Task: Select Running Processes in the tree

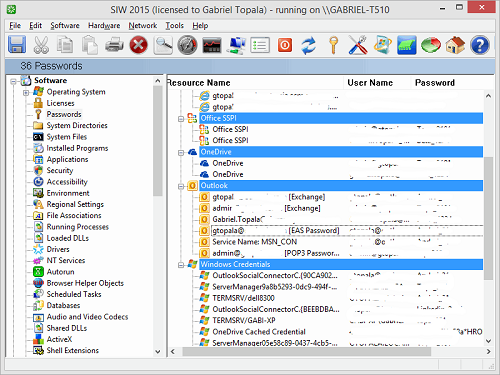Action: 78,227
